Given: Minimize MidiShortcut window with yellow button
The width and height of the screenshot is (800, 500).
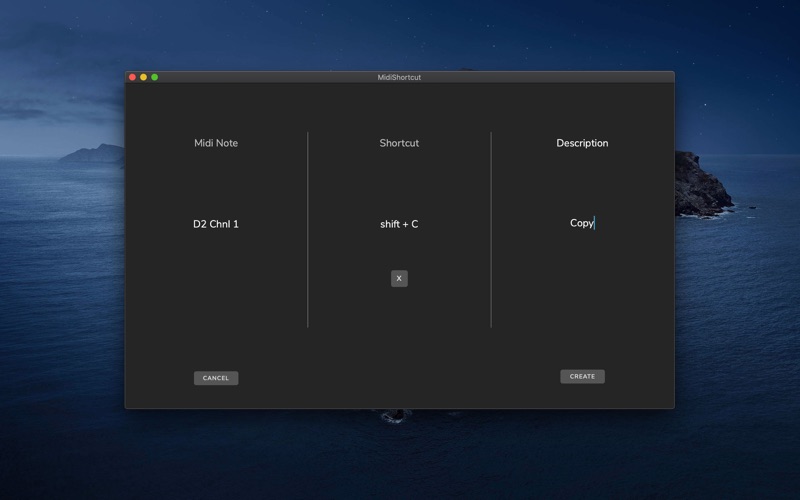Looking at the screenshot, I should point(143,77).
